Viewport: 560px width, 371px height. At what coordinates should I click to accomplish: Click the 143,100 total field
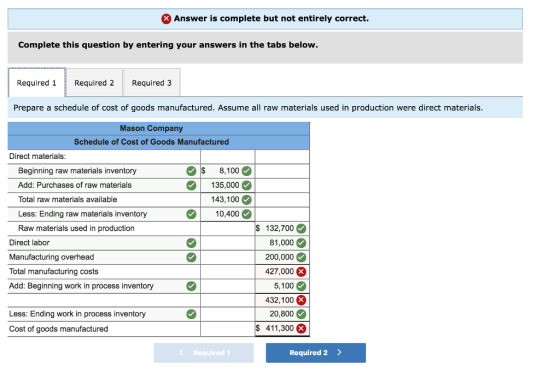228,200
